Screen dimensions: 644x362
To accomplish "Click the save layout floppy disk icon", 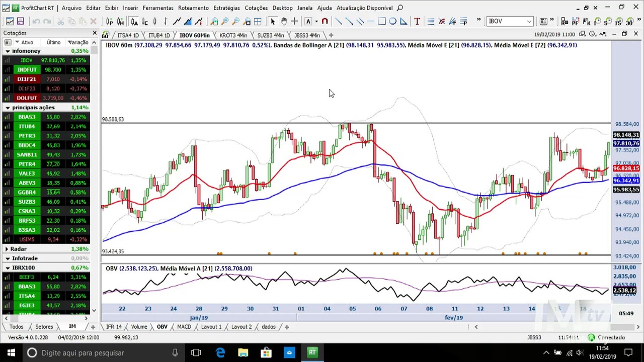I will click(20, 21).
